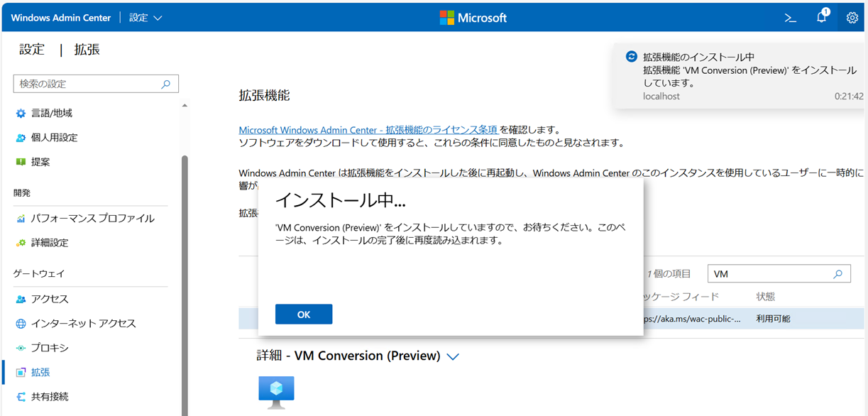Select アクセス under ゲートウェイ
This screenshot has height=416, width=868.
click(x=50, y=300)
